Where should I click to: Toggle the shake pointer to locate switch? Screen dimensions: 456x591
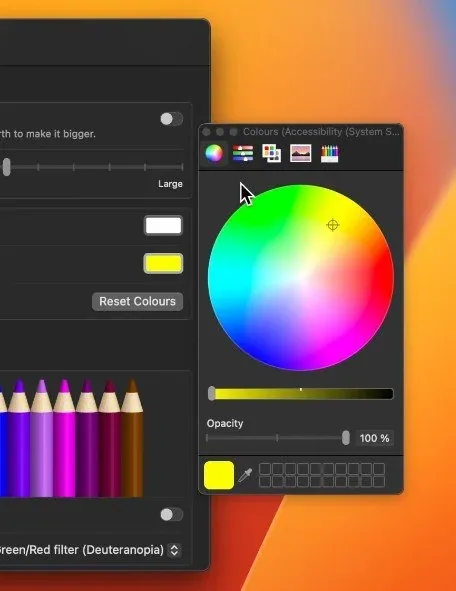pos(171,119)
